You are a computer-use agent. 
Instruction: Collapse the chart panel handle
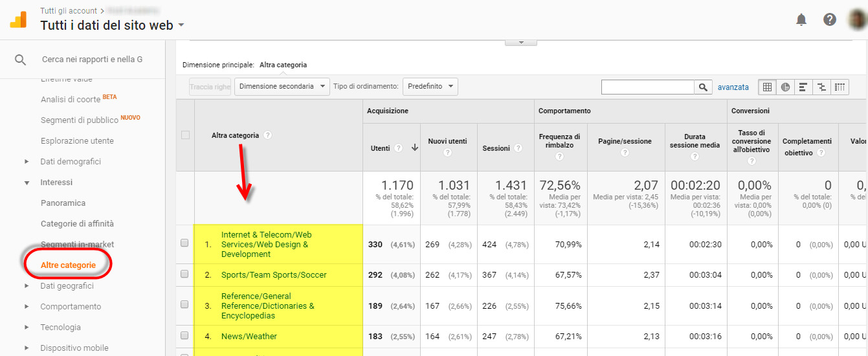click(521, 42)
